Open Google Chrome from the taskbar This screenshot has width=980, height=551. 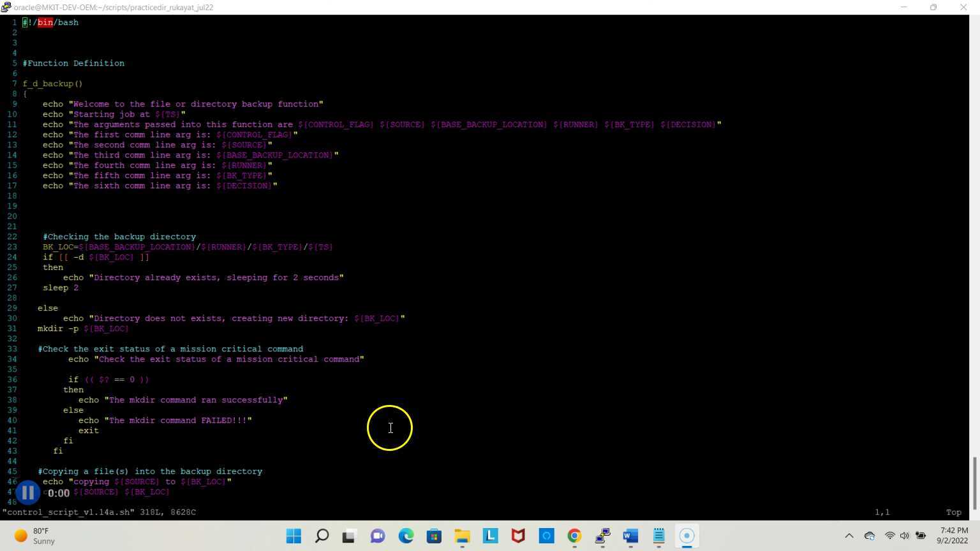(x=573, y=536)
